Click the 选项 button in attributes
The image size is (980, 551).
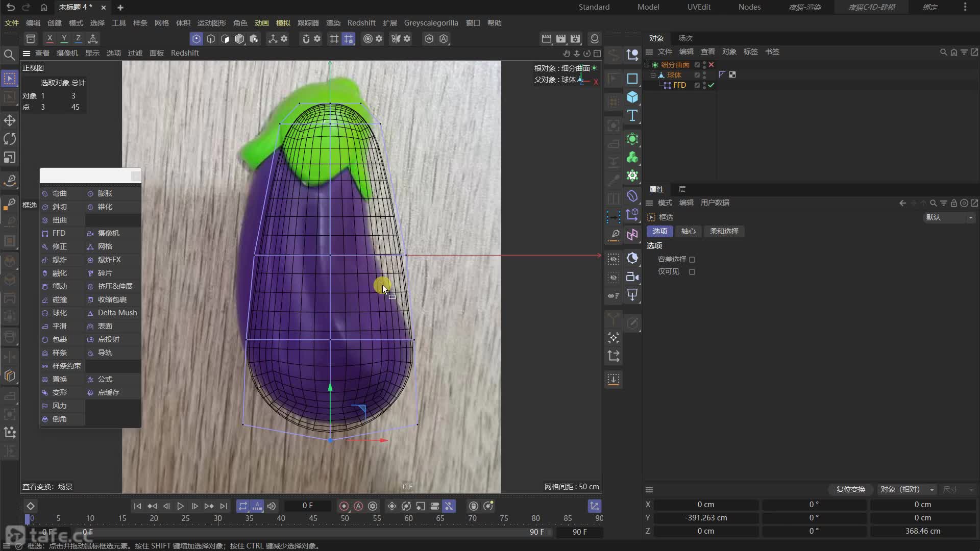coord(659,231)
